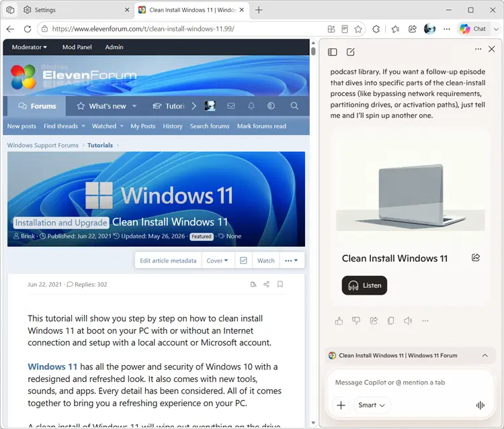Expand the What's new dropdown arrow
The height and width of the screenshot is (429, 504).
pos(134,106)
